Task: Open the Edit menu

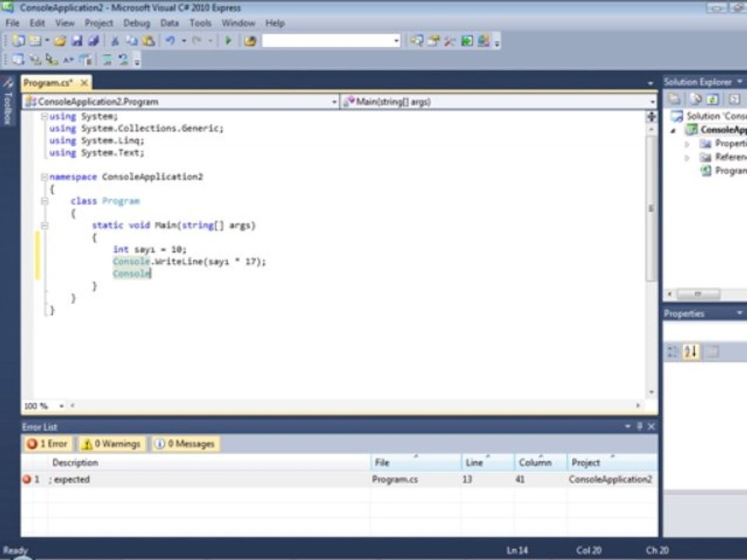Action: (x=37, y=23)
